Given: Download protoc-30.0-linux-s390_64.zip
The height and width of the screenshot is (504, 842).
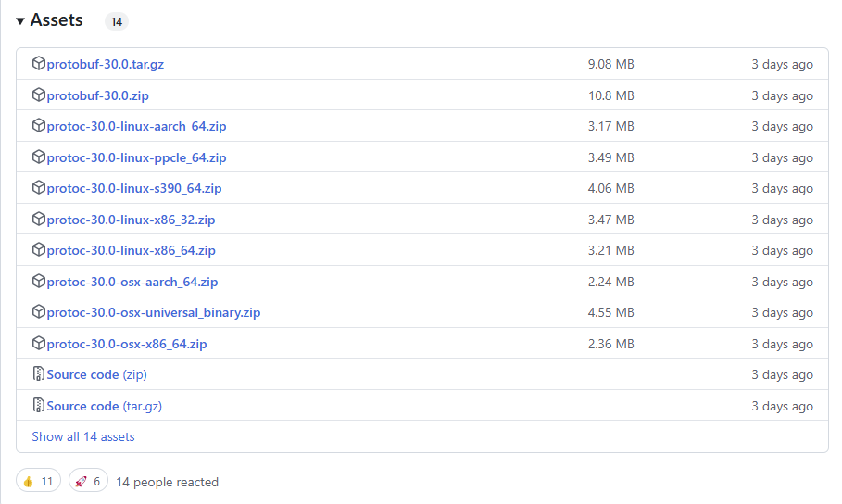Looking at the screenshot, I should tap(134, 188).
